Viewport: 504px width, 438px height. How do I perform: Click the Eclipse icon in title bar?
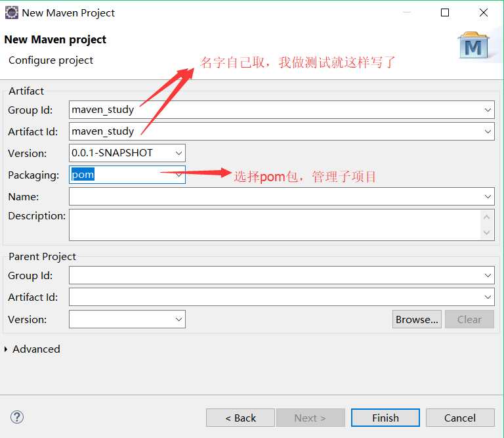pos(12,12)
